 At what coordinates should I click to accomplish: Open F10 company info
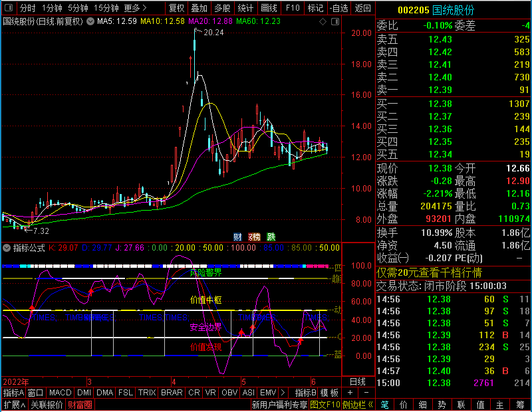[293, 8]
